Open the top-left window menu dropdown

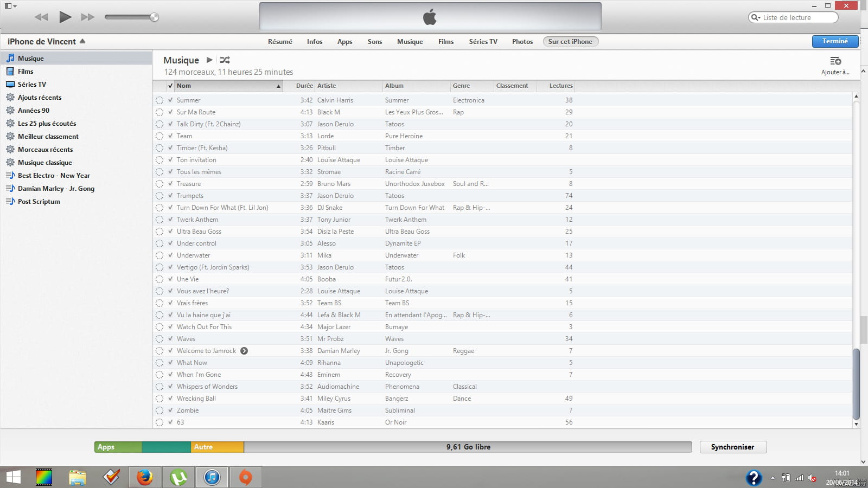pyautogui.click(x=10, y=6)
